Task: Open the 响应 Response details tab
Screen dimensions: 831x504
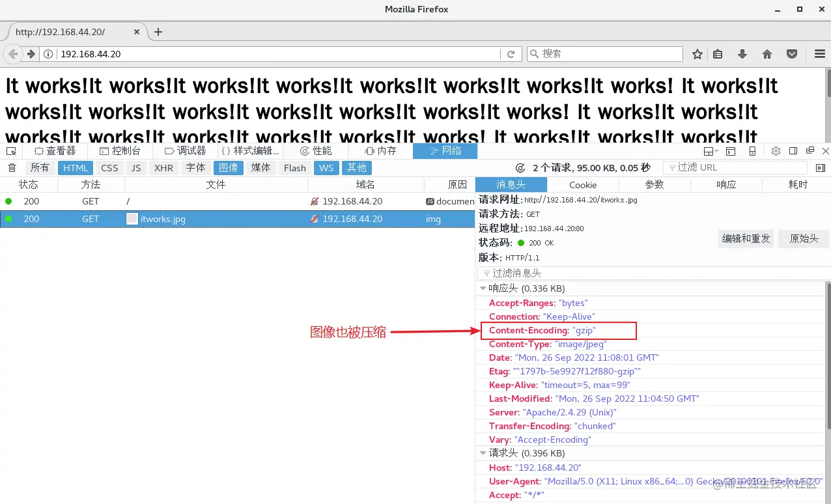Action: coord(726,184)
